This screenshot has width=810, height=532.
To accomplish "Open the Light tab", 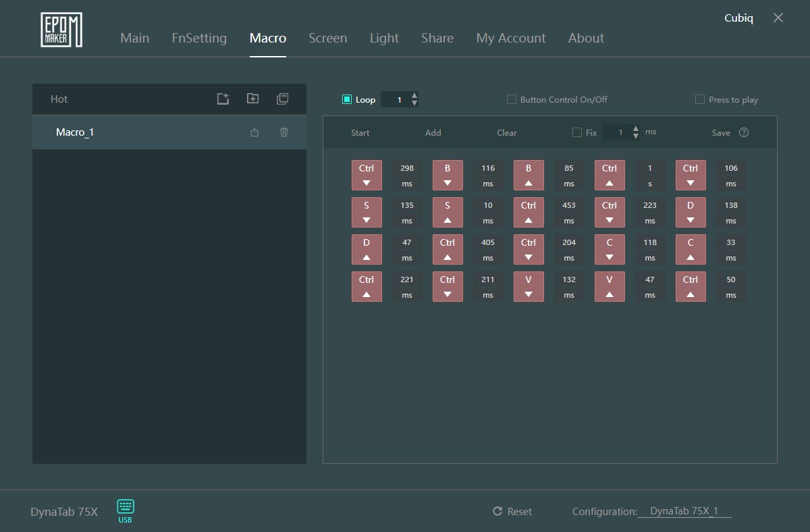I will (x=384, y=38).
